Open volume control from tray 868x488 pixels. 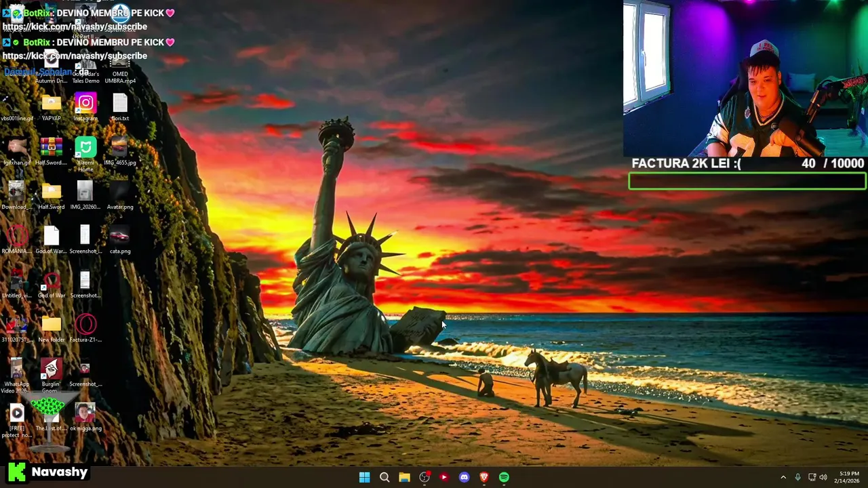point(823,477)
